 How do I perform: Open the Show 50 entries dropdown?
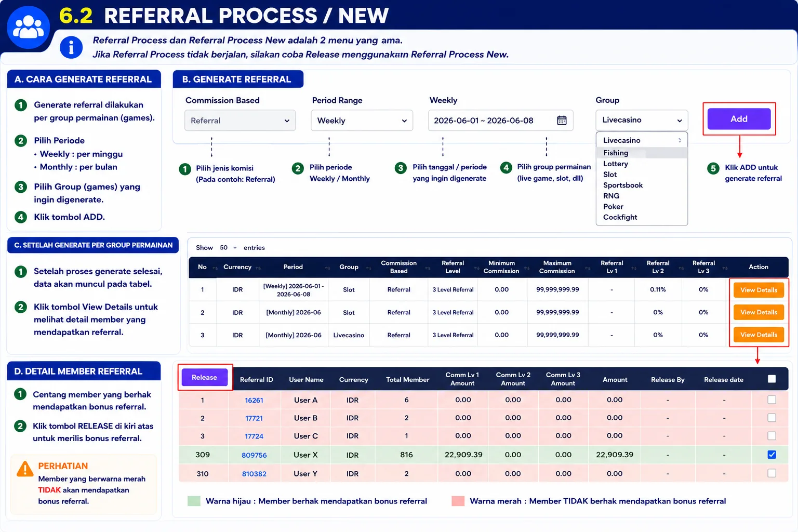click(x=228, y=248)
